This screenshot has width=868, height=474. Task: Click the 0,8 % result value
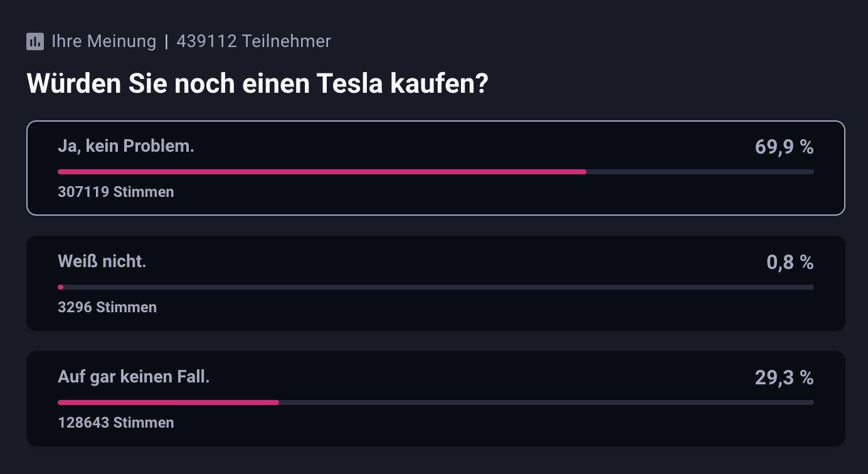point(790,262)
